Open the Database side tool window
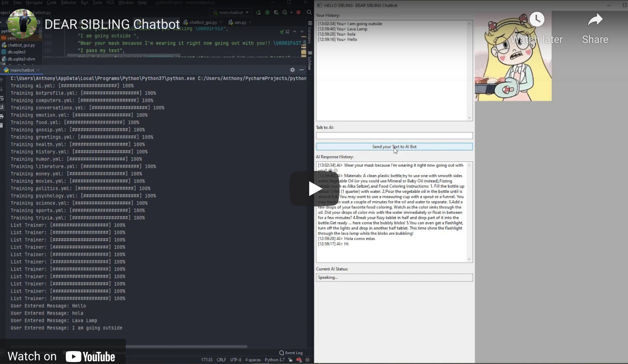 (310, 32)
